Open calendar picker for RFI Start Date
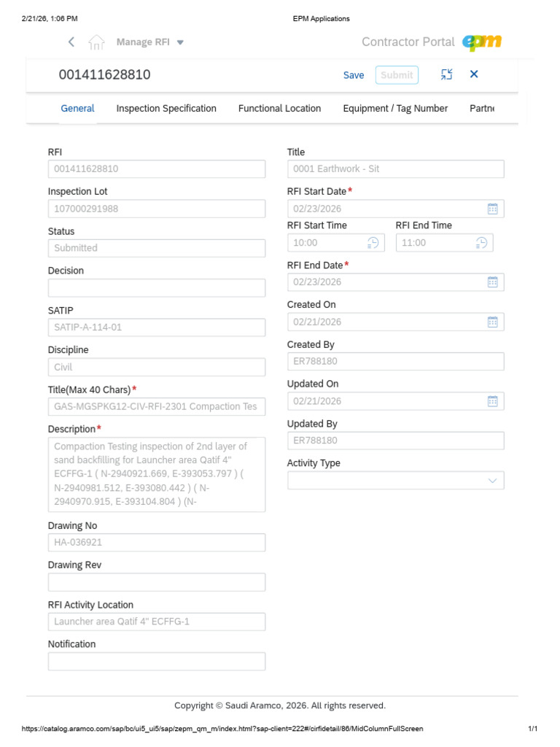 [x=493, y=209]
